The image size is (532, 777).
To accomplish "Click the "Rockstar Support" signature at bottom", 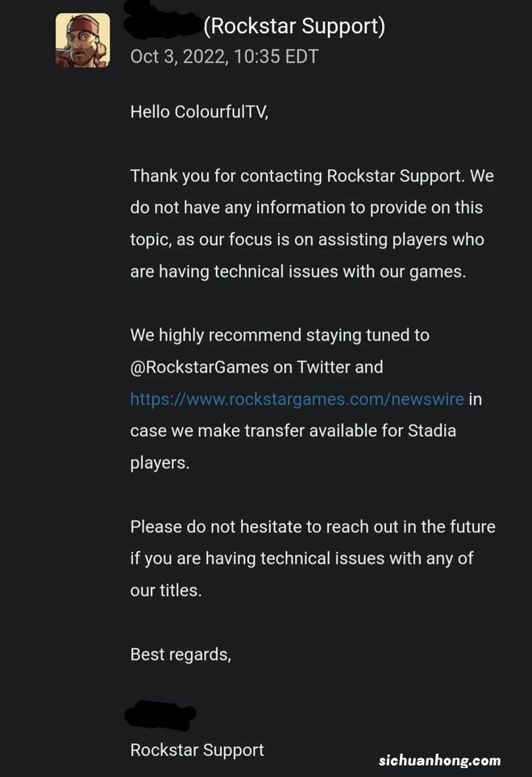I will pyautogui.click(x=197, y=750).
